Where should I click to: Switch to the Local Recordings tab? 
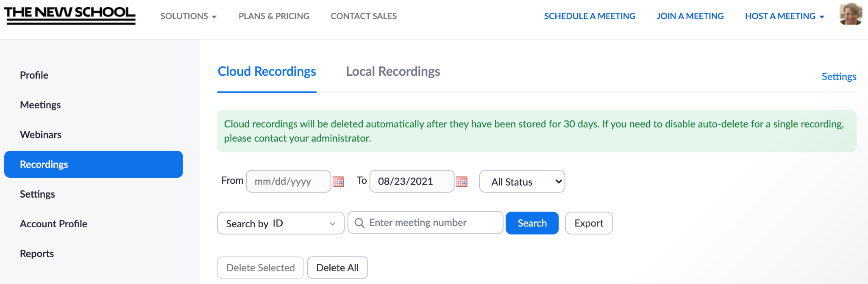tap(393, 72)
